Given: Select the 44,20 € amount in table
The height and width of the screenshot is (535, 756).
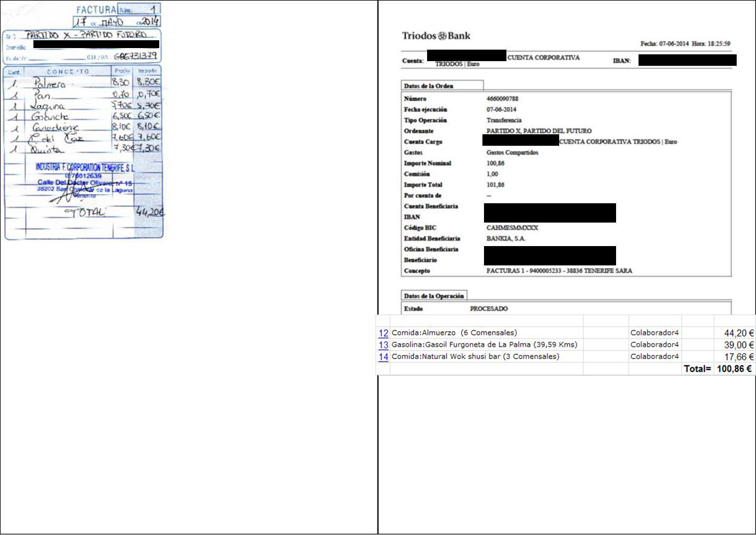Looking at the screenshot, I should click(x=739, y=333).
